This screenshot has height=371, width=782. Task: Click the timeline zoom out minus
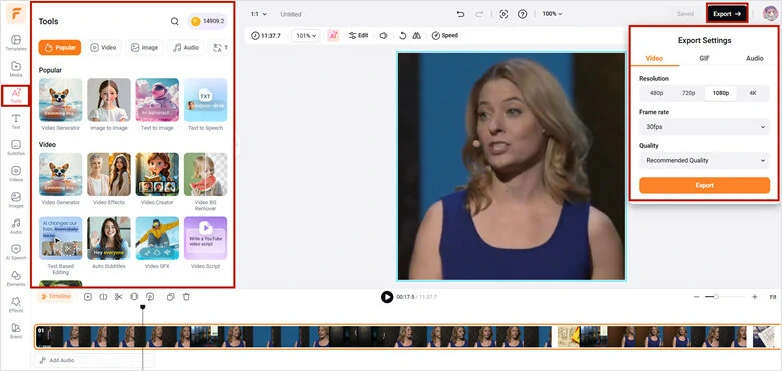tap(696, 297)
